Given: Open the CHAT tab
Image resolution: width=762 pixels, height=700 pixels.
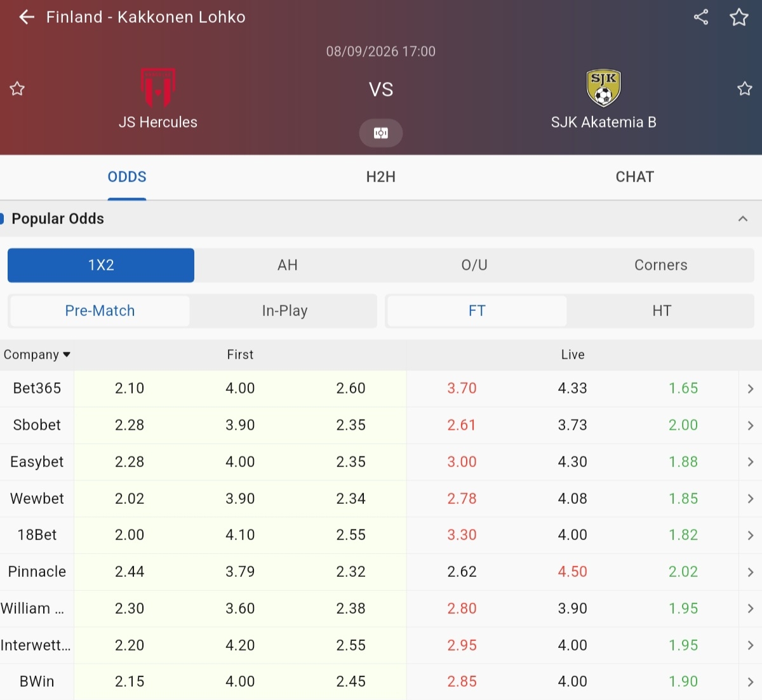Looking at the screenshot, I should coord(635,177).
